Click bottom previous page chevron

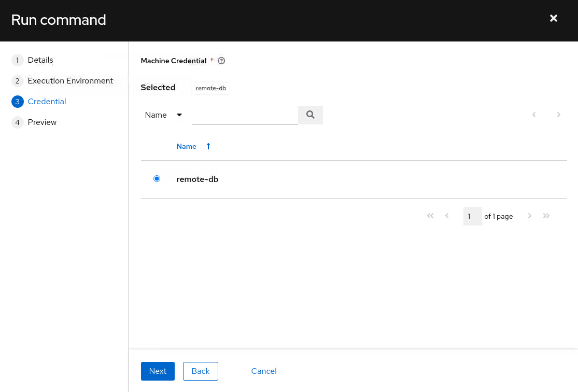[447, 216]
